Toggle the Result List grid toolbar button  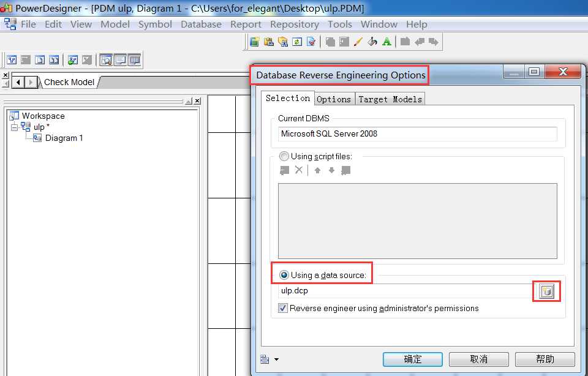(x=134, y=59)
